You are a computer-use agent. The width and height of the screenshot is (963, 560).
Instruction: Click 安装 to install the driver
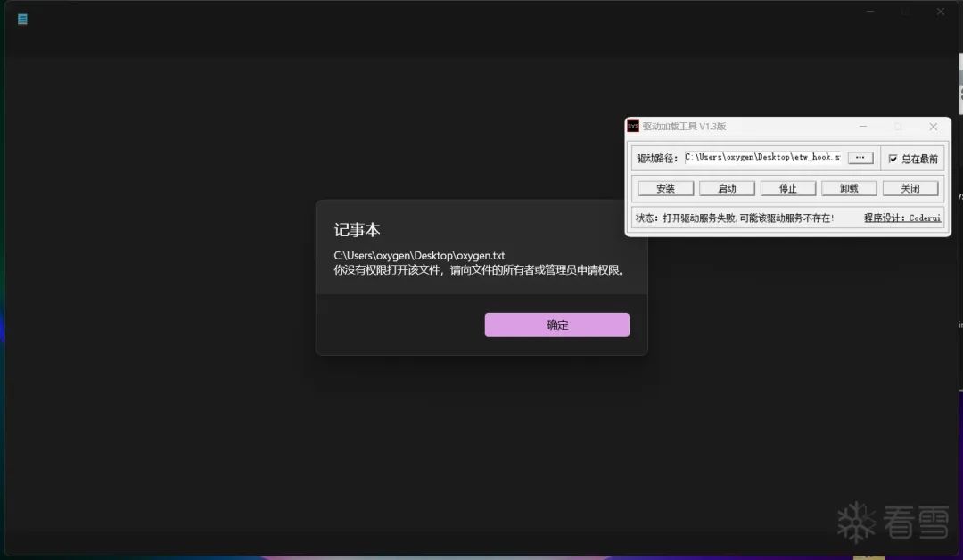(664, 187)
